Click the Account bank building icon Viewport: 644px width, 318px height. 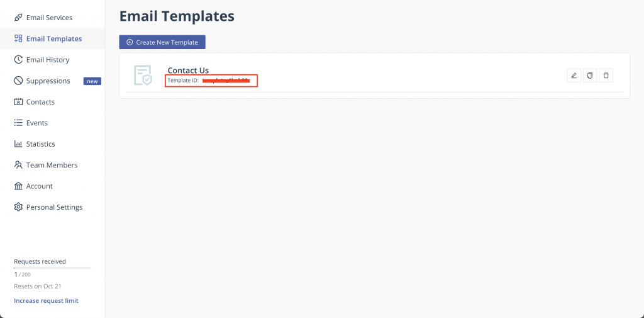[x=18, y=186]
